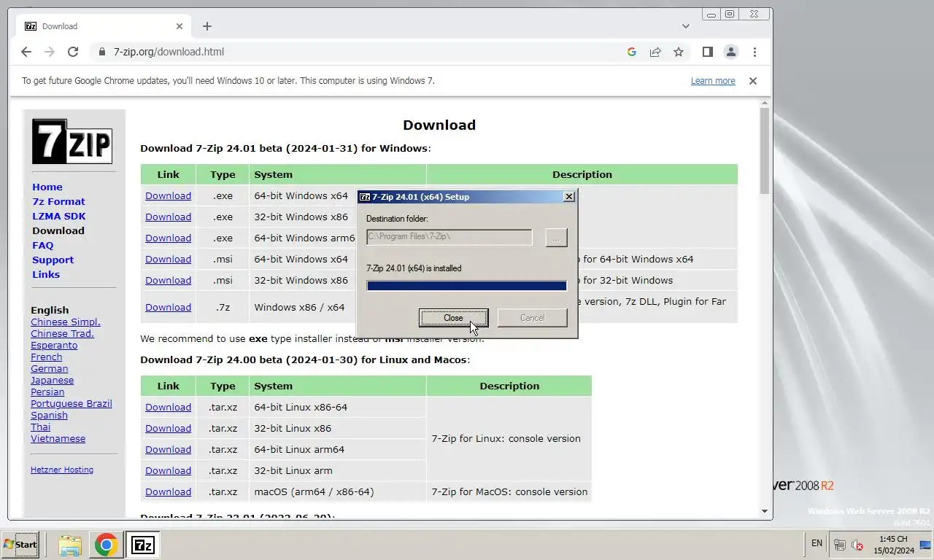Download the 64-bit Windows x64 .msi
This screenshot has width=934, height=560.
pos(168,260)
